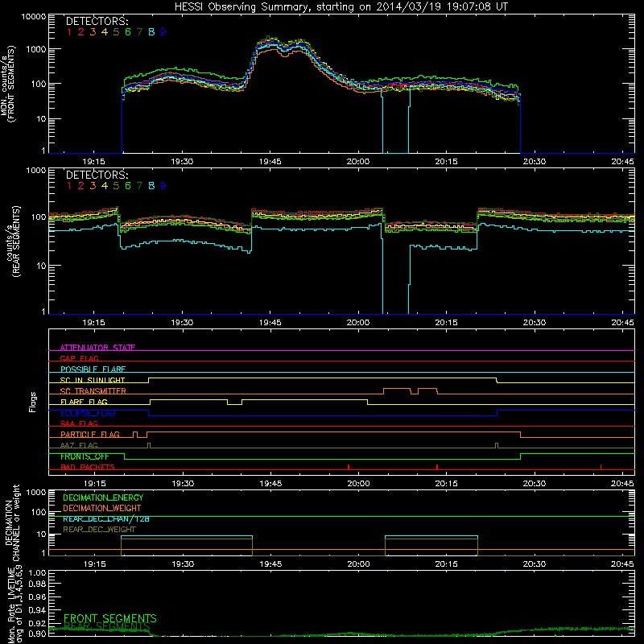The width and height of the screenshot is (644, 644).
Task: Click 20:45 time label under decimation plot
Action: 622,564
